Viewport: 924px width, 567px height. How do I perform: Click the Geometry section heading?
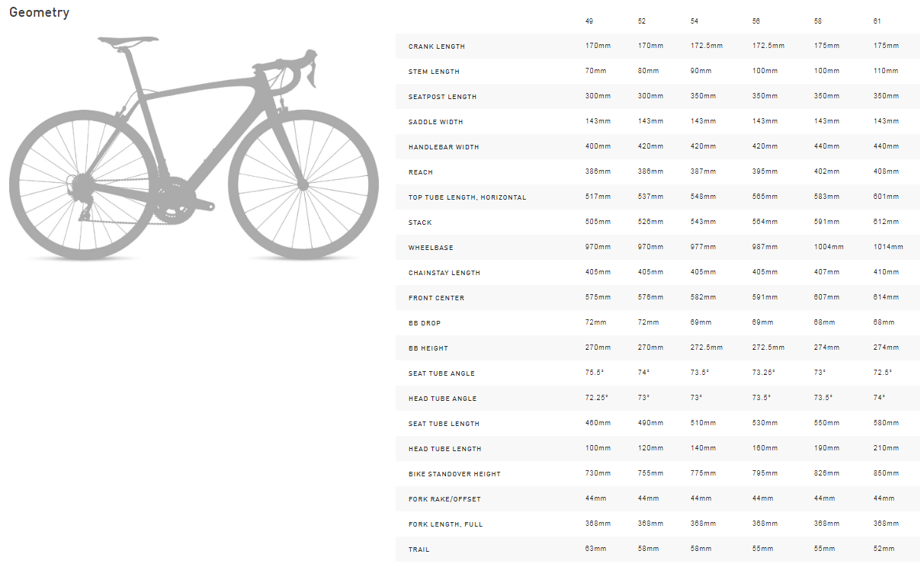[x=39, y=12]
